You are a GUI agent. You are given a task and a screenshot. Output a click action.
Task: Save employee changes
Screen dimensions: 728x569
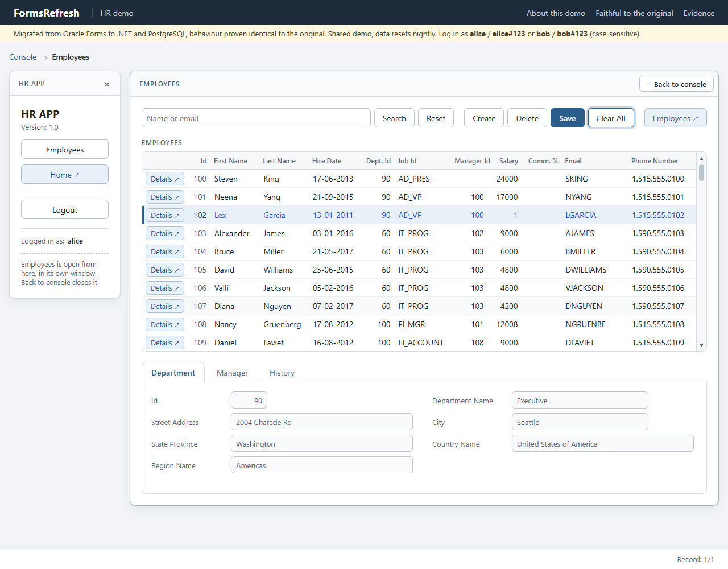click(x=568, y=118)
